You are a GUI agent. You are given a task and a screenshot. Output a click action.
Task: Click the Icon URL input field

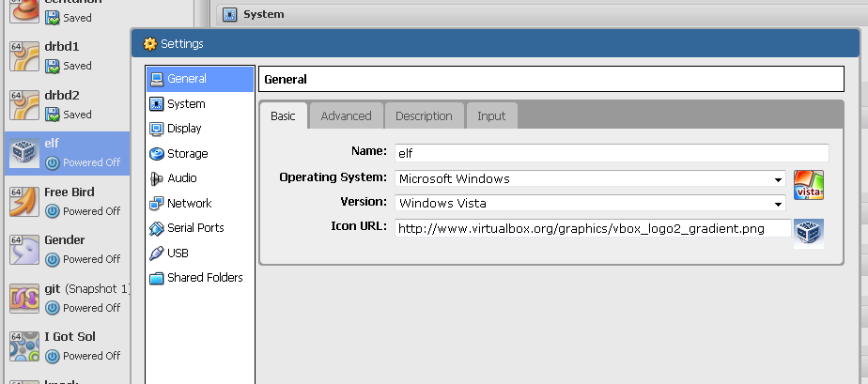[x=593, y=228]
